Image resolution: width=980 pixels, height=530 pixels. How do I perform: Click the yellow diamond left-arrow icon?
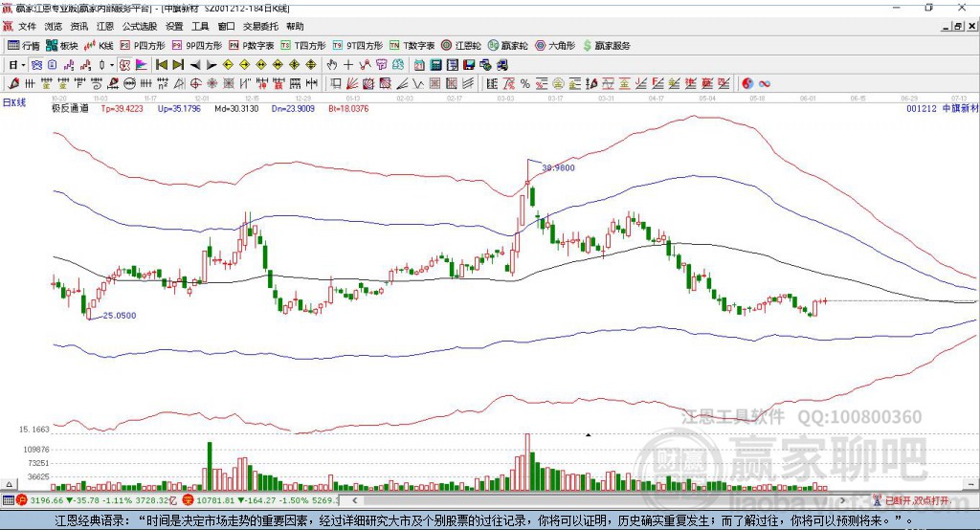(228, 65)
